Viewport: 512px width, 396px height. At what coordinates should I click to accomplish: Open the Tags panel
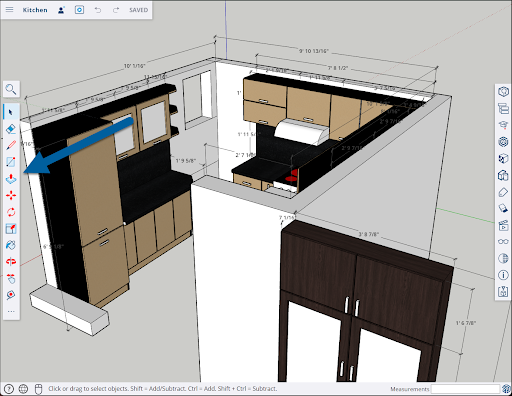click(x=503, y=192)
